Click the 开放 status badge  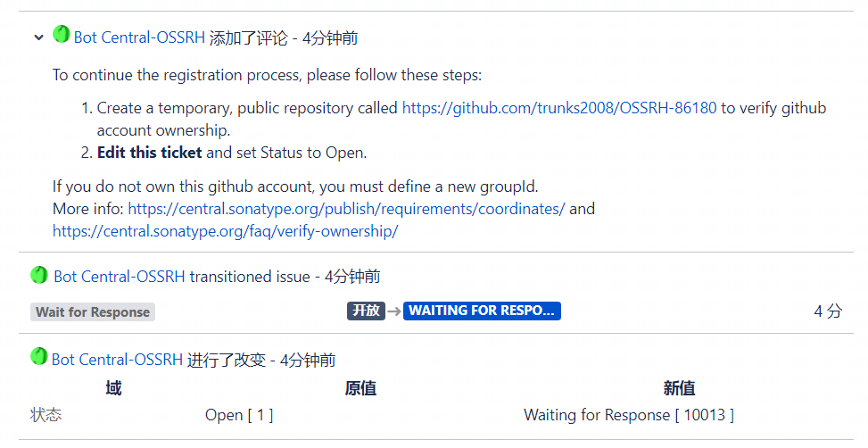(366, 311)
